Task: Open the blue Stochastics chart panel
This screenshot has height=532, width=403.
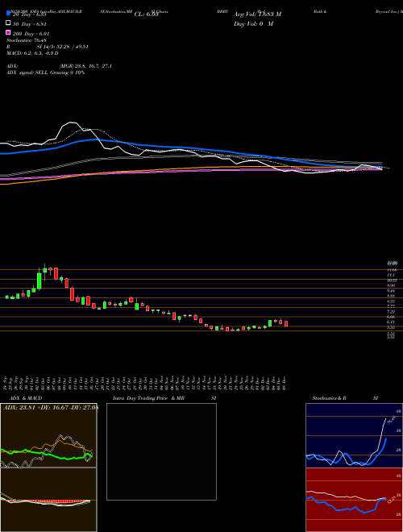Action: (x=354, y=435)
